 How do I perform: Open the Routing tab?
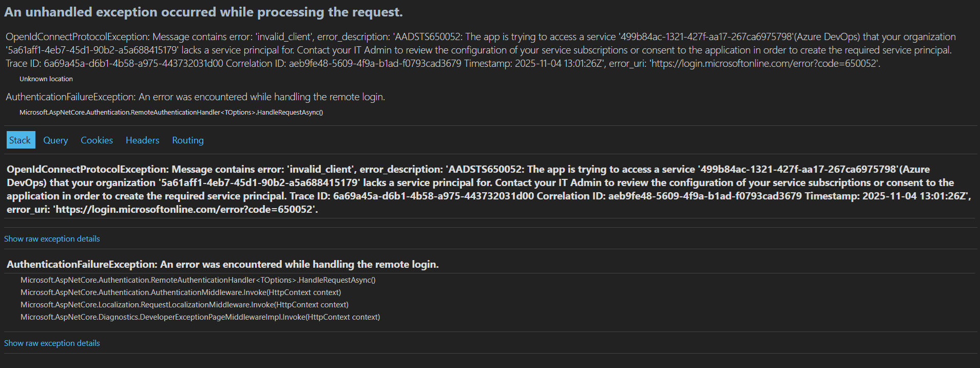point(188,140)
